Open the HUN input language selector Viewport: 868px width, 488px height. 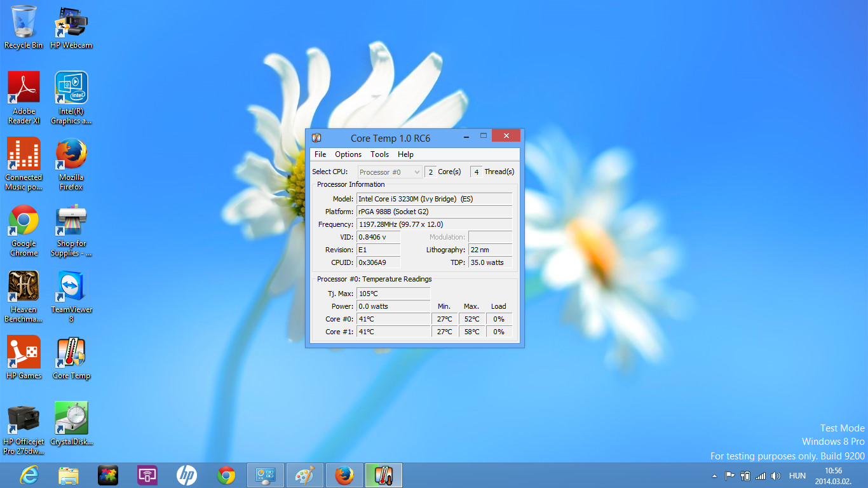point(797,475)
